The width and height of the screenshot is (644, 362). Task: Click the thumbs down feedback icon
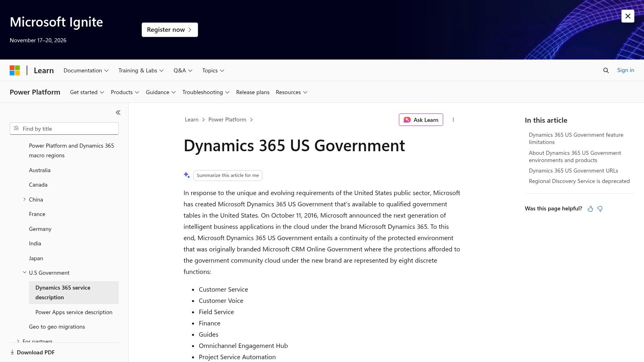point(600,209)
